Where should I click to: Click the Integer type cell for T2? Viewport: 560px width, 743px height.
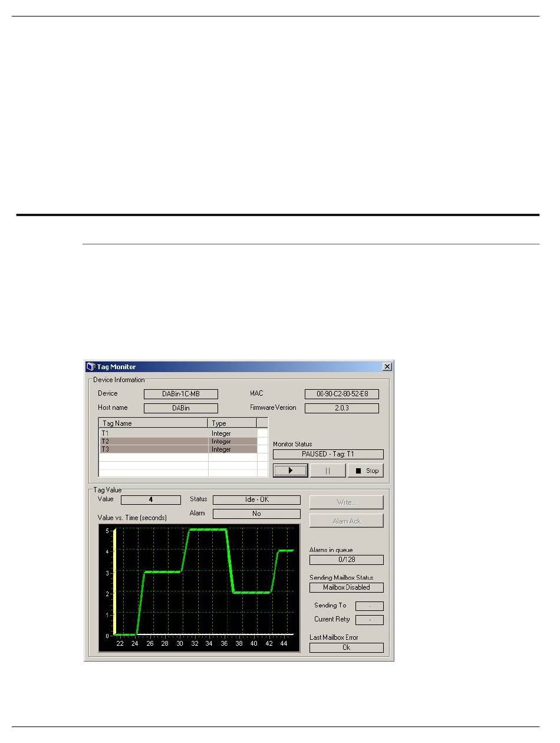pos(232,441)
